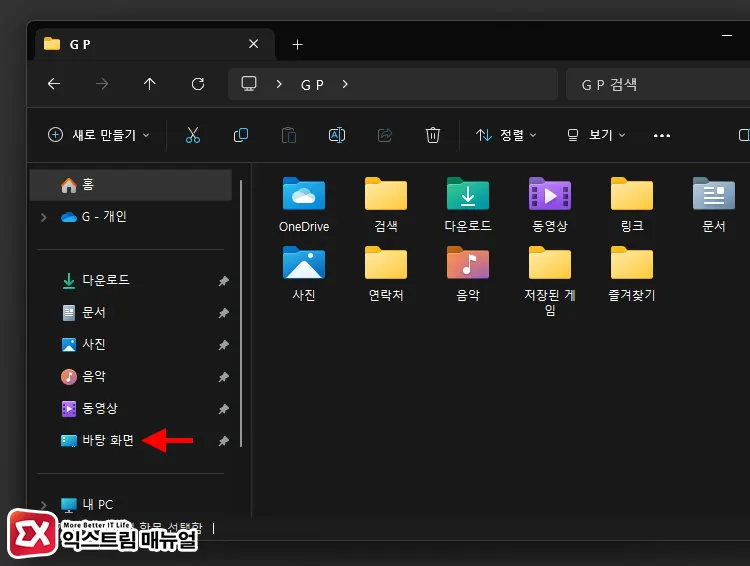Select 바탕 화면 in the navigation pane

(x=131, y=441)
